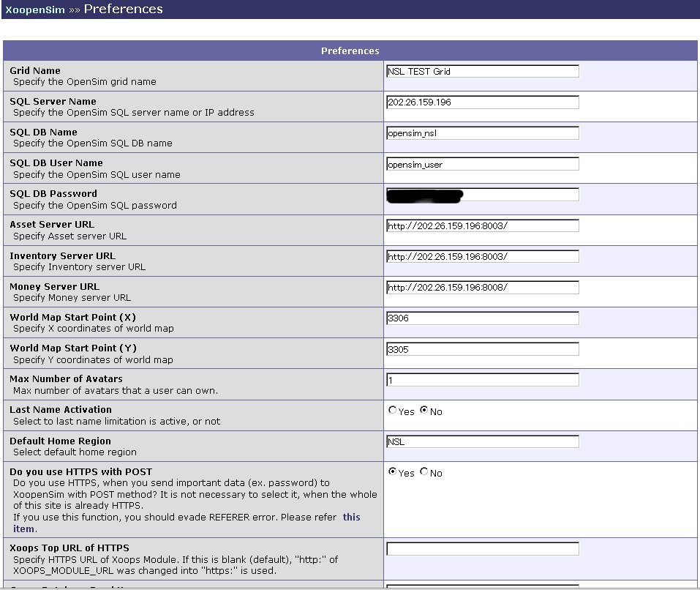Select Yes for Last Name Activation
Viewport: 700px width, 590px height.
(393, 411)
